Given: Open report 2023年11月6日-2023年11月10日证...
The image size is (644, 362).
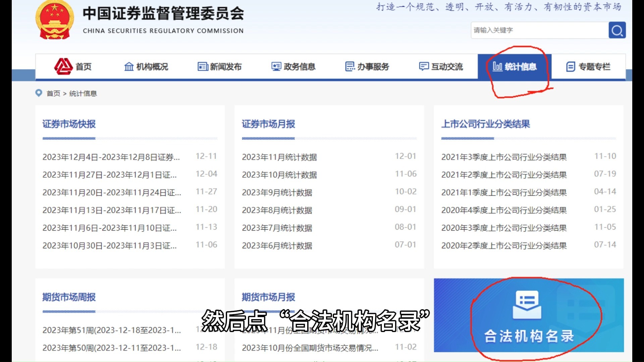Looking at the screenshot, I should pos(109,228).
